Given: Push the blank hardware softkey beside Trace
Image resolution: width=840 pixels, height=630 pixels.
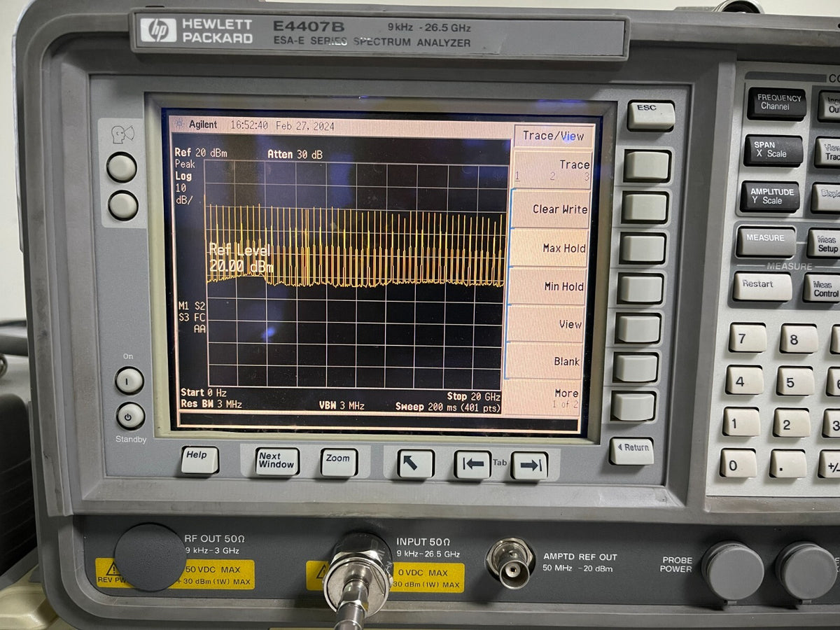Looking at the screenshot, I should 647,166.
